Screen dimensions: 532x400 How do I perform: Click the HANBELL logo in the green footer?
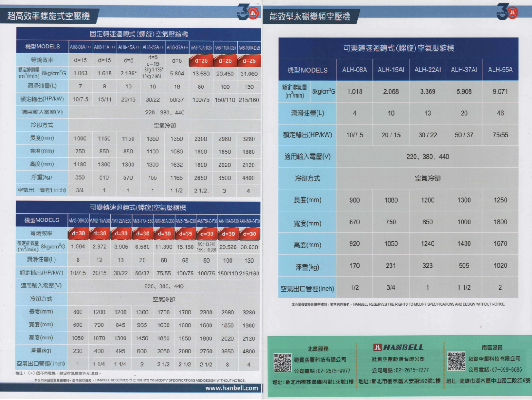[398, 347]
